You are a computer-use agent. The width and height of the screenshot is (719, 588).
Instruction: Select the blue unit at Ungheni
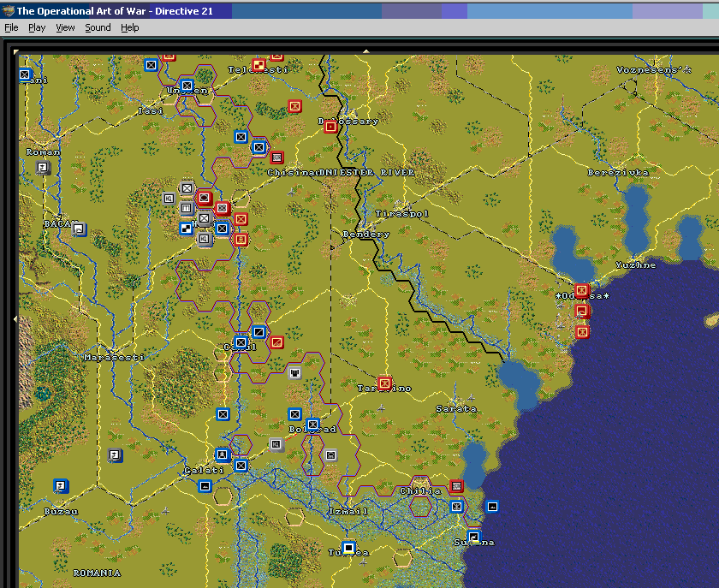click(187, 86)
